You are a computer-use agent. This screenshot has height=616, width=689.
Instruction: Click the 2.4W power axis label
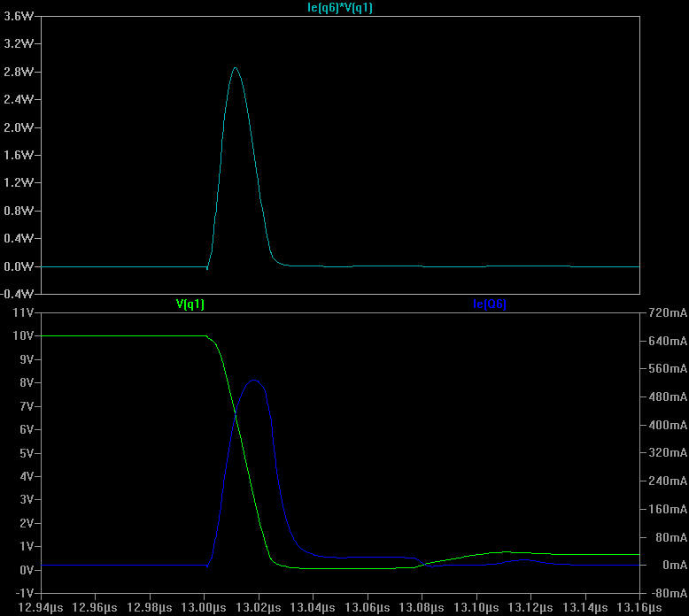coord(18,99)
